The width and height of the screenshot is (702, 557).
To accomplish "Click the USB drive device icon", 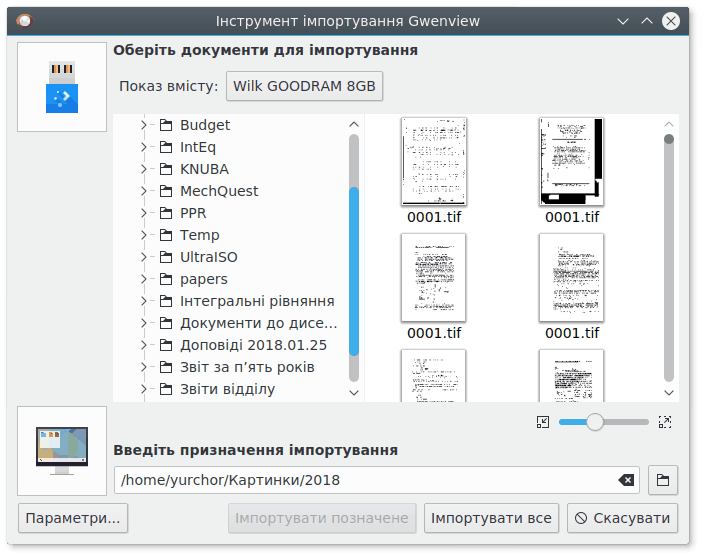I will pos(62,87).
